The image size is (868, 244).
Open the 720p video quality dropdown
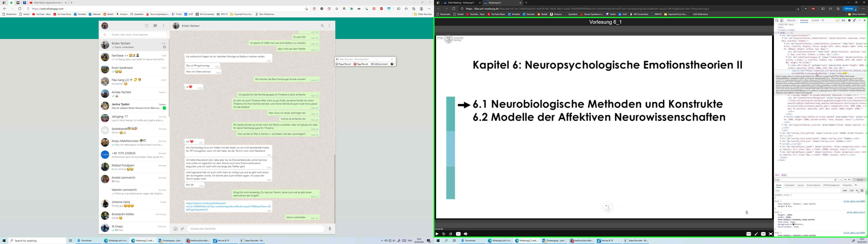coord(763,234)
